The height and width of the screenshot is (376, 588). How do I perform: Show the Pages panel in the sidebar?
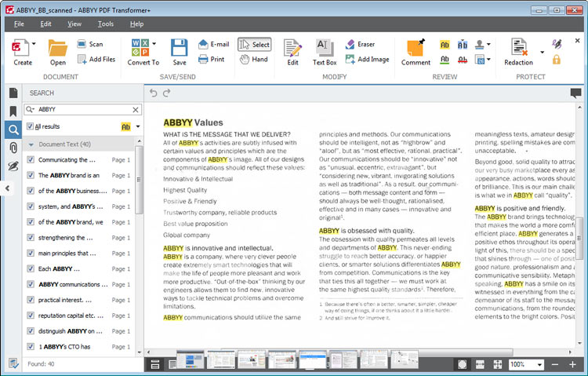13,93
